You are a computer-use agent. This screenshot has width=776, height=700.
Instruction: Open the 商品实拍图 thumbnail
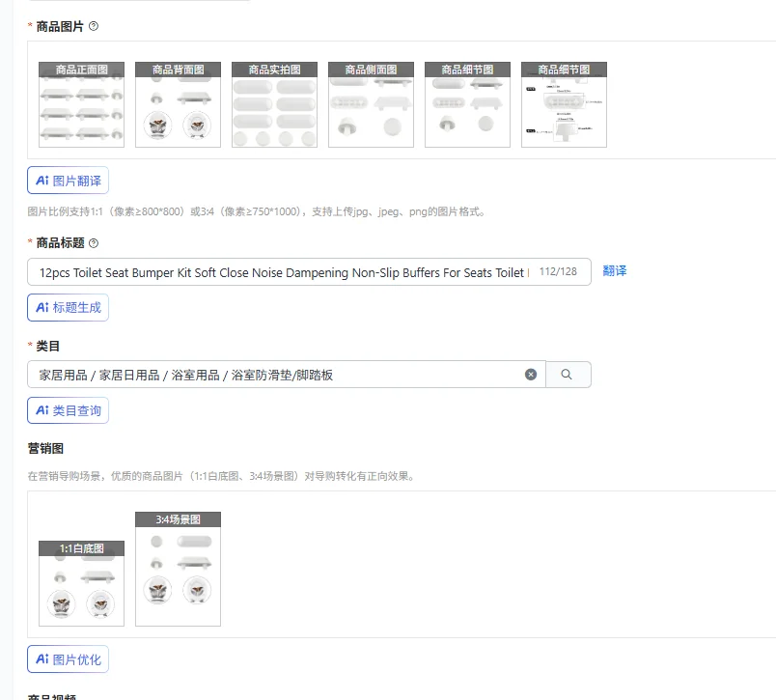click(x=275, y=104)
